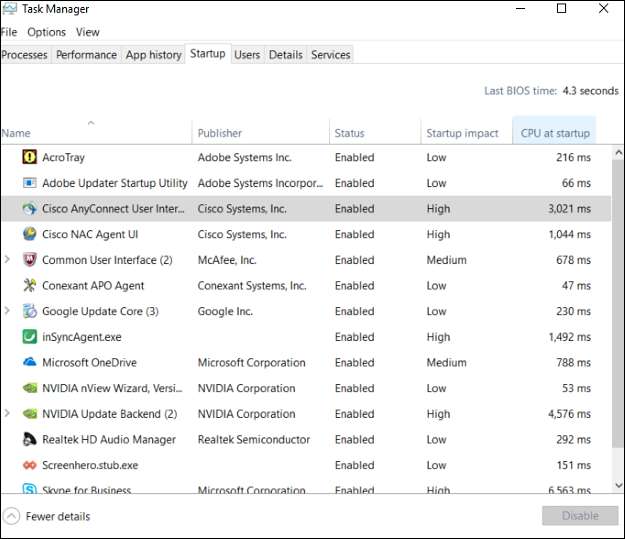Click the McAfee shield icon
Viewport: 625px width, 539px height.
pos(29,260)
